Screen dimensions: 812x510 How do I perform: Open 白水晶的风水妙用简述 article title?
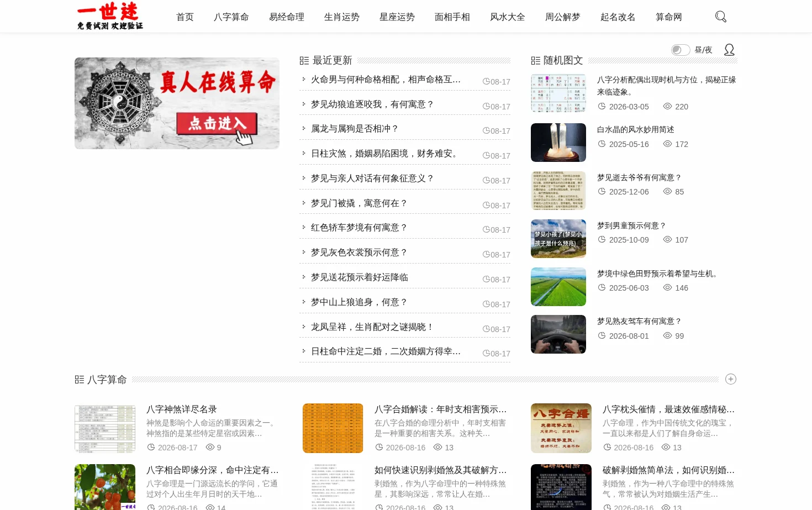click(636, 130)
